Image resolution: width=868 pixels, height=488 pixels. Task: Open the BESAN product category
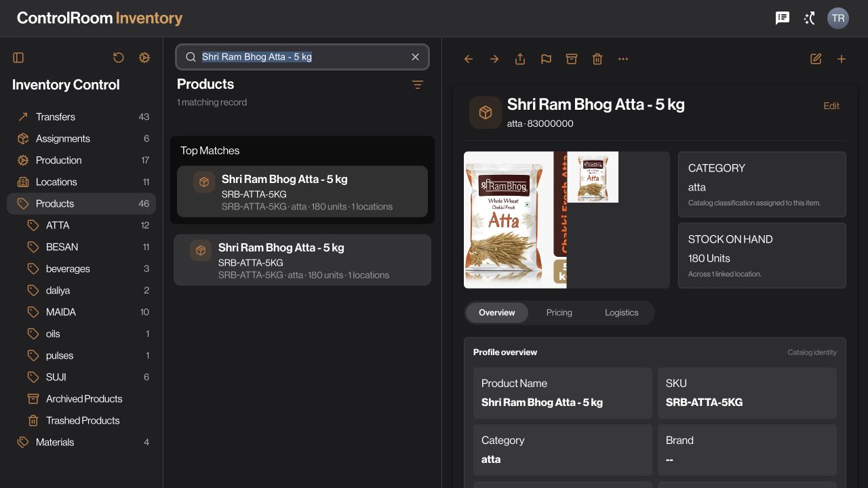coord(81,247)
